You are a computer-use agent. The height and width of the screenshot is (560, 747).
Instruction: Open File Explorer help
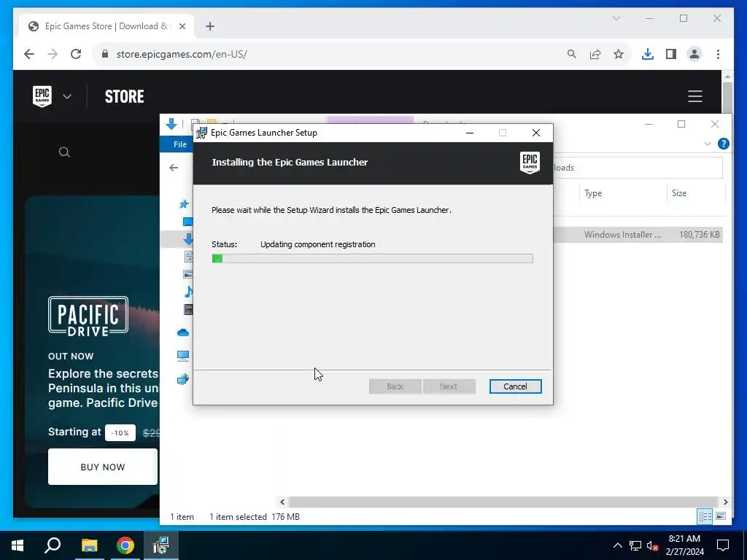[723, 144]
